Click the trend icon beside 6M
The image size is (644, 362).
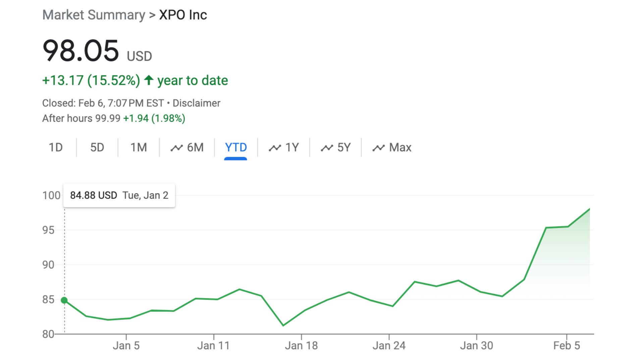176,148
